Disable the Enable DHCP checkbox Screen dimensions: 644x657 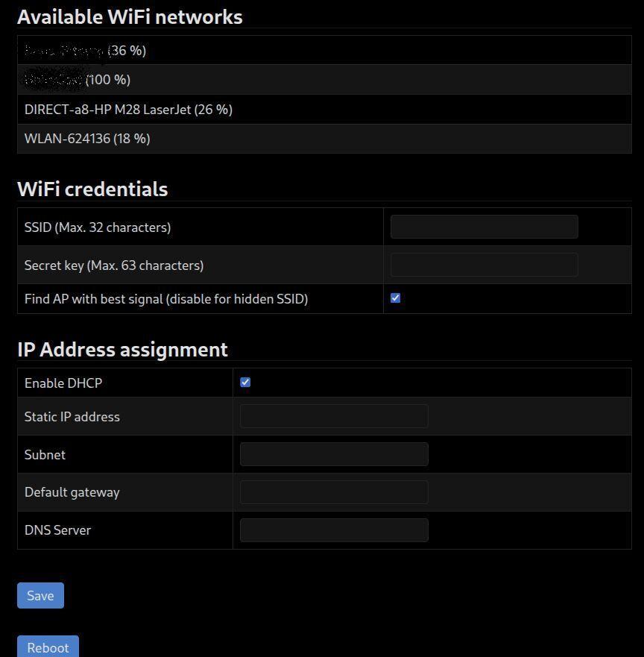point(245,382)
